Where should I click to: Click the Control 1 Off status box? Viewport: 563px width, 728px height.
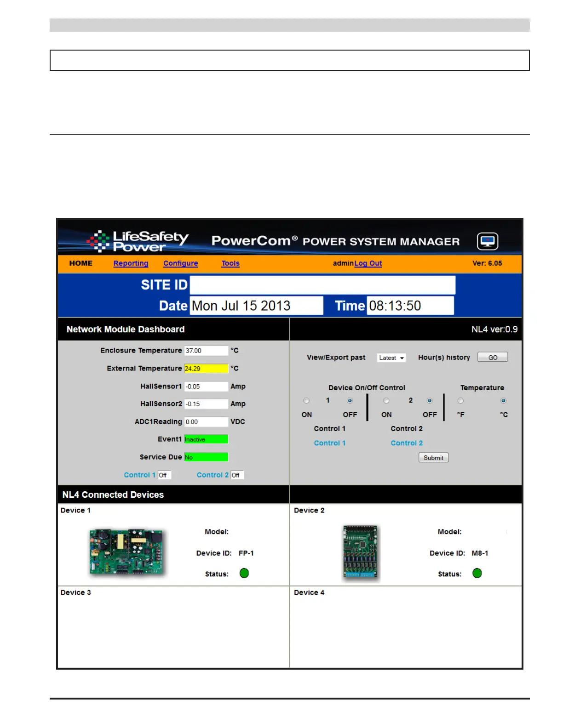(164, 475)
